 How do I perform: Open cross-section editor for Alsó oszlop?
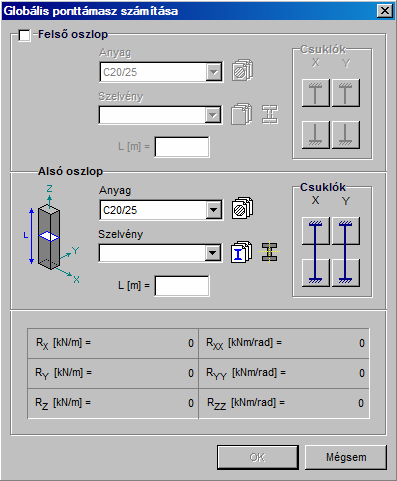coord(270,252)
